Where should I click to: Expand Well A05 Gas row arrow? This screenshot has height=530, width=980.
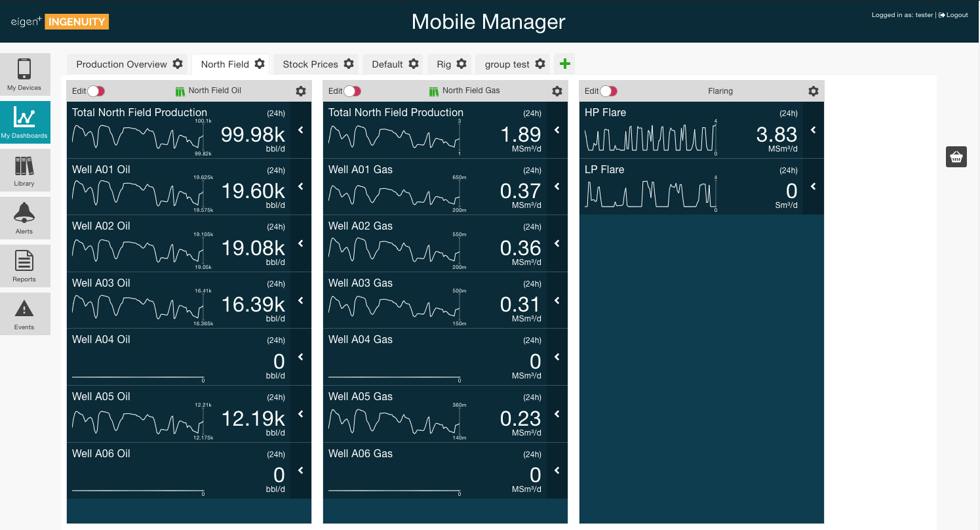557,414
